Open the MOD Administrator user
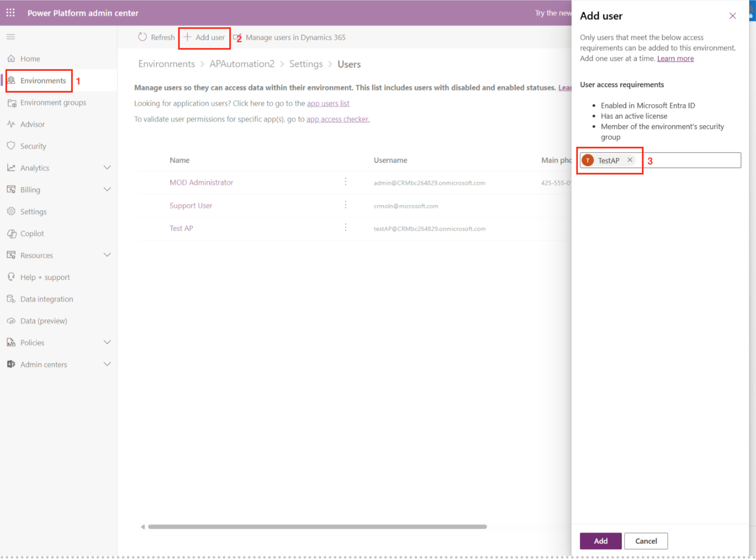This screenshot has height=560, width=756. tap(201, 182)
